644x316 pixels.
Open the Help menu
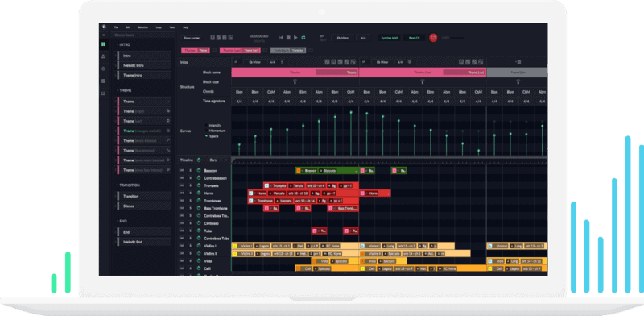pyautogui.click(x=186, y=27)
